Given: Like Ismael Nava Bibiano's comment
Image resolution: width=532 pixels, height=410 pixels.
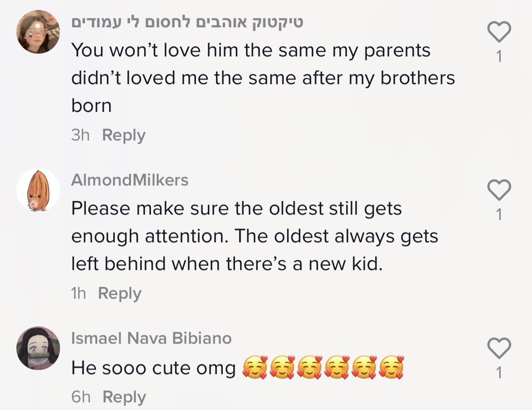Looking at the screenshot, I should [499, 349].
